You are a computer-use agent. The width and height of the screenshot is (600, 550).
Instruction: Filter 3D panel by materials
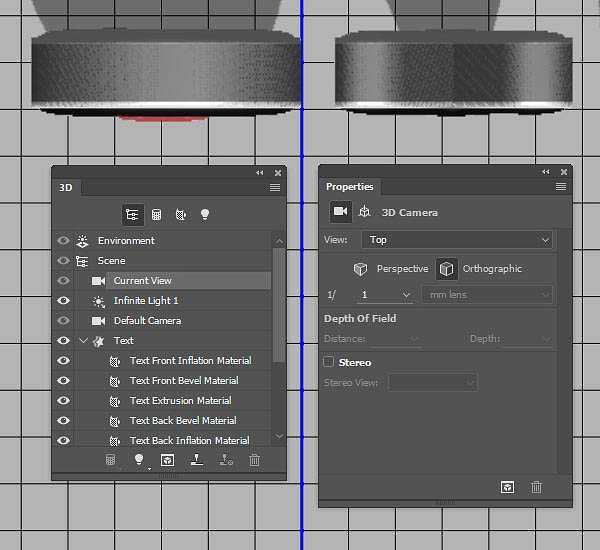coord(180,214)
